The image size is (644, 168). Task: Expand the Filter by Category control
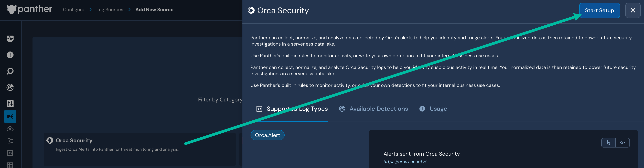pyautogui.click(x=220, y=100)
